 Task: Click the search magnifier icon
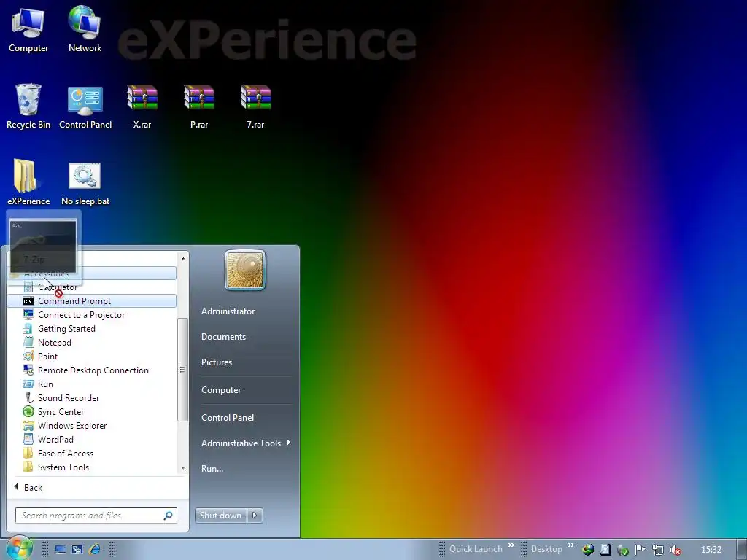pyautogui.click(x=169, y=516)
